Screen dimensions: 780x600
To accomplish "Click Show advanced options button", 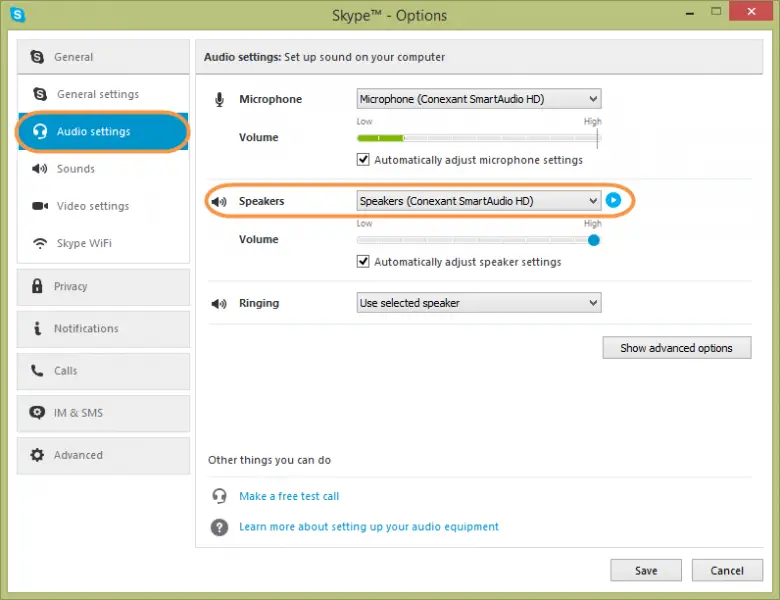I will (x=677, y=348).
